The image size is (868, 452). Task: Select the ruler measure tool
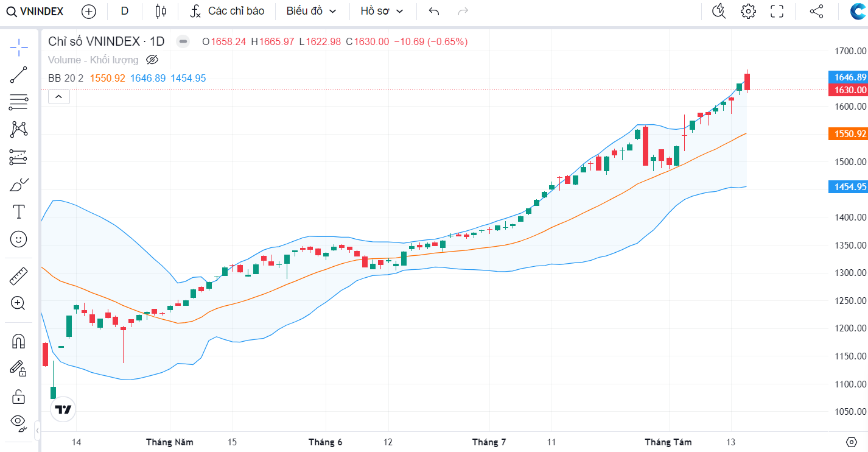tap(19, 276)
